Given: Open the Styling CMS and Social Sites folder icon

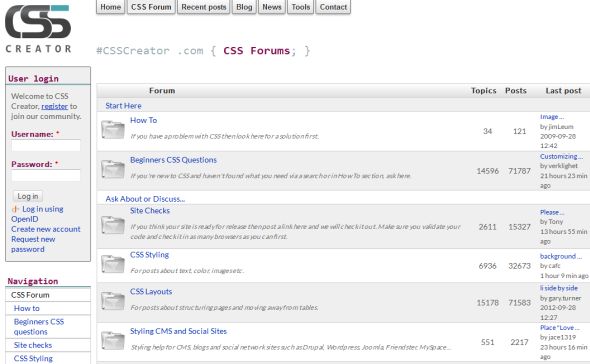Looking at the screenshot, I should [113, 340].
